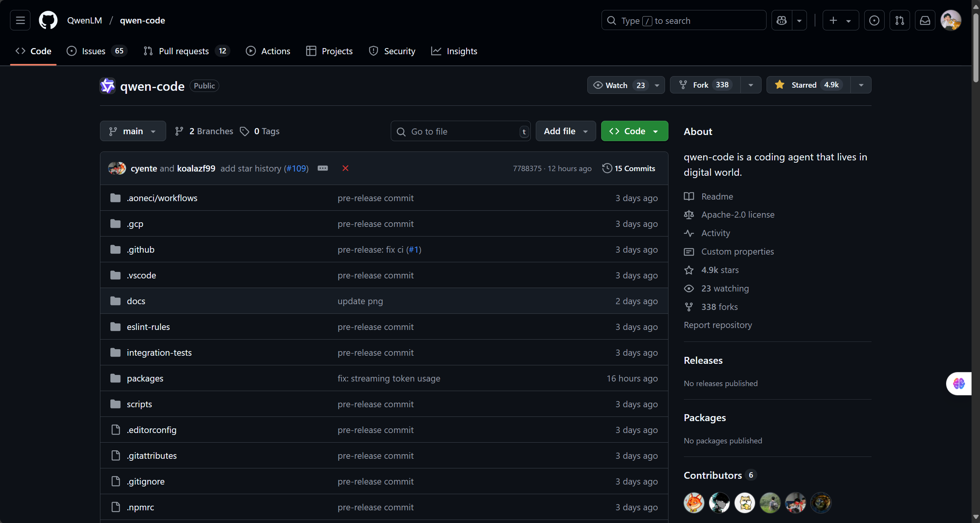This screenshot has width=980, height=523.
Task: Click the Copilot icon in header
Action: [782, 20]
